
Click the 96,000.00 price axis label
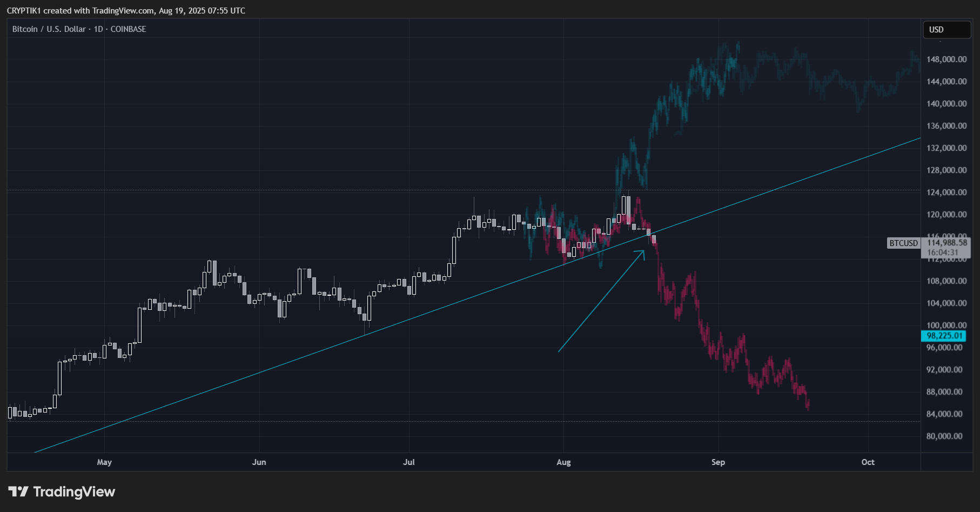[944, 348]
